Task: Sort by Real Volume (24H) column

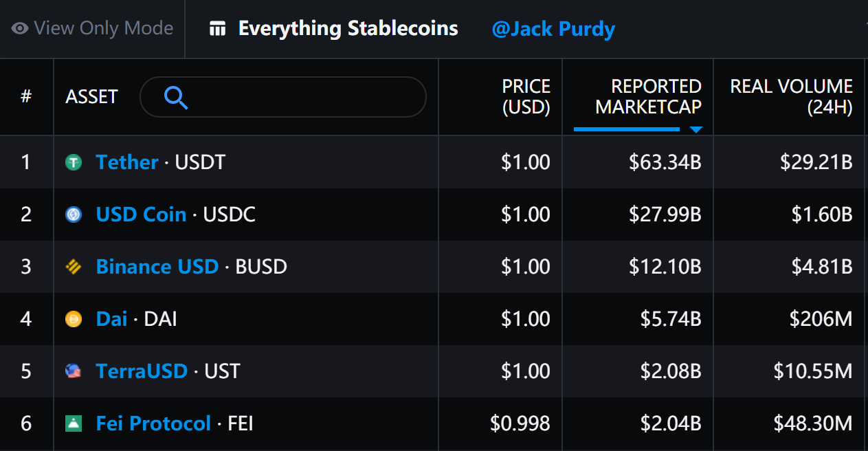Action: click(x=791, y=97)
